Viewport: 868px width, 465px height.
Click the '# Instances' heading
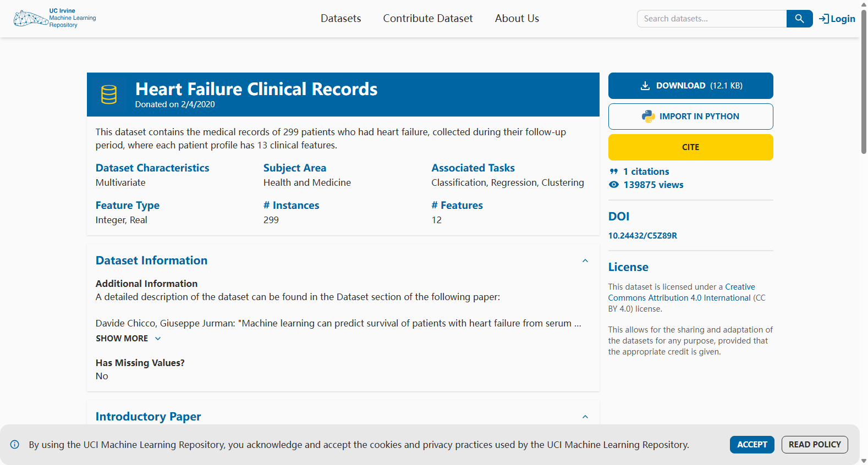click(x=291, y=205)
